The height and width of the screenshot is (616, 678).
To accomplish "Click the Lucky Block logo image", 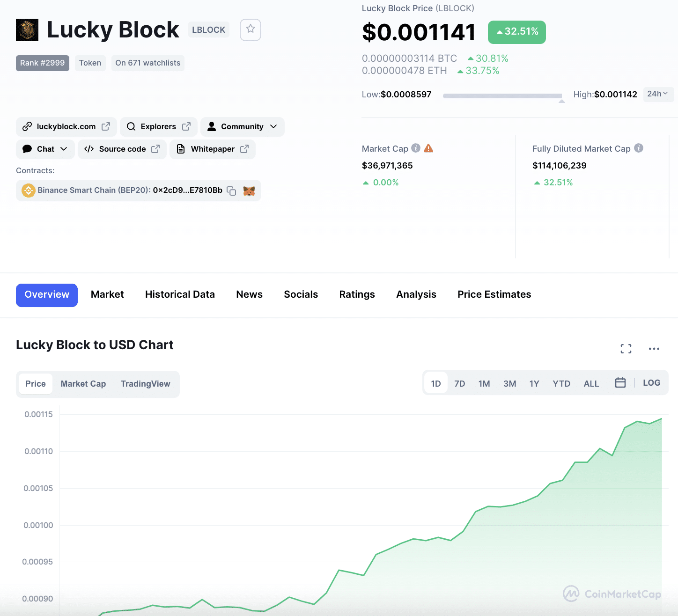I will (27, 30).
